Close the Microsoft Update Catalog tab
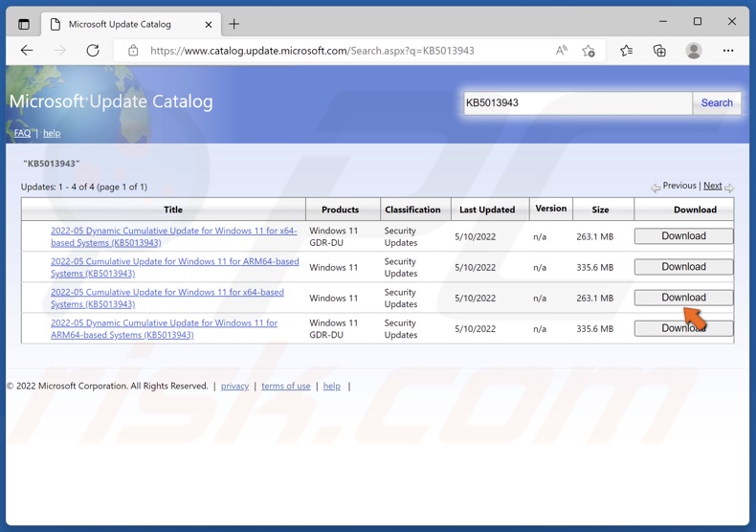This screenshot has height=532, width=756. pos(209,25)
